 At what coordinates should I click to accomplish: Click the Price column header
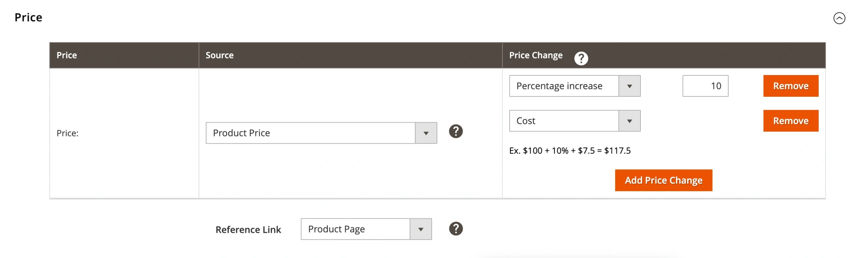pyautogui.click(x=66, y=55)
